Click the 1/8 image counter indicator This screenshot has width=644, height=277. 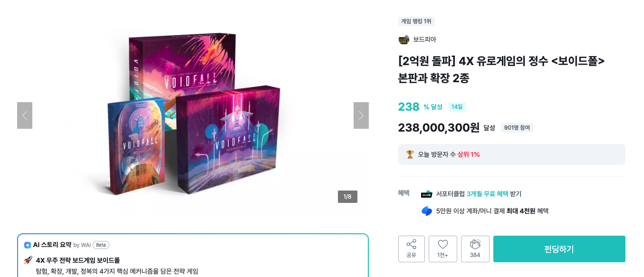point(347,197)
